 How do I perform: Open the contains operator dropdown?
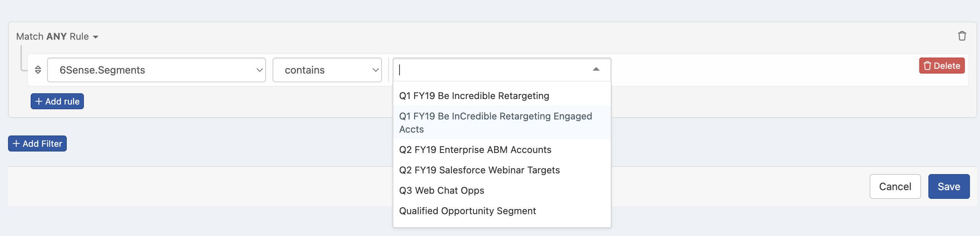click(x=327, y=70)
